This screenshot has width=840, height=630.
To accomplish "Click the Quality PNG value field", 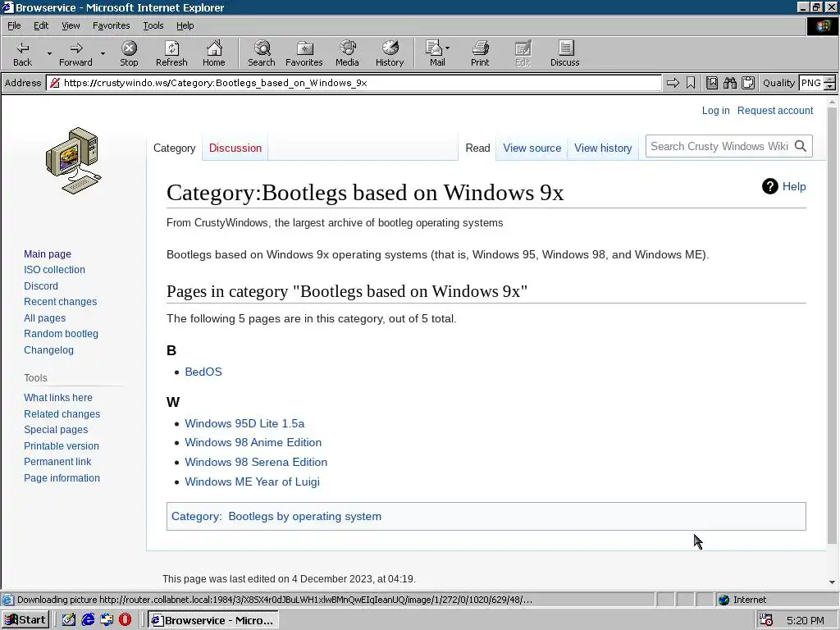I will tap(811, 83).
